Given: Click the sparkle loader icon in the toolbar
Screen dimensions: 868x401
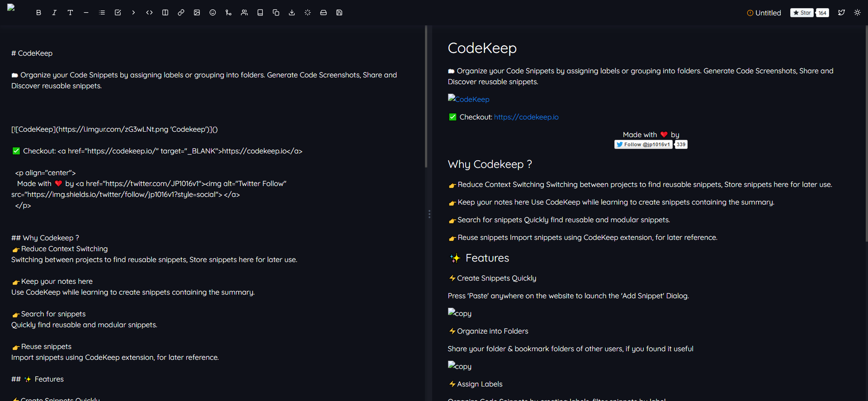Looking at the screenshot, I should 307,13.
